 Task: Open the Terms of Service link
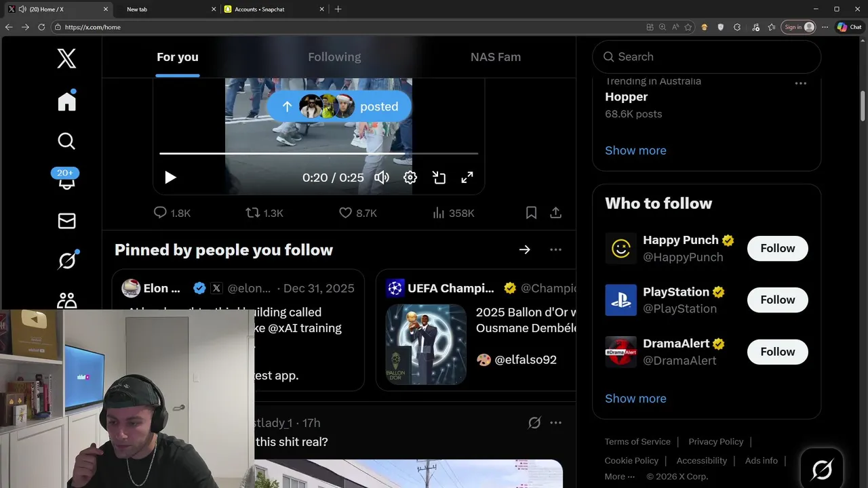click(637, 441)
